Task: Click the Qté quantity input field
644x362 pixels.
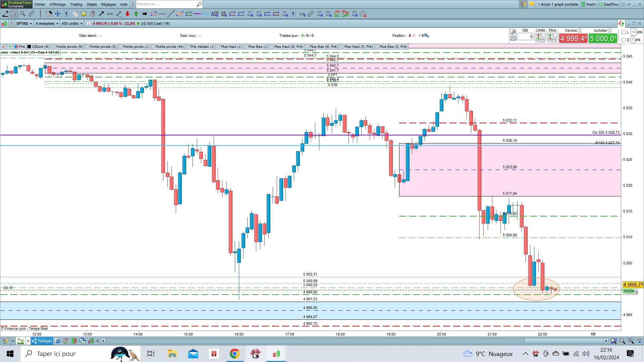Action: pos(525,37)
